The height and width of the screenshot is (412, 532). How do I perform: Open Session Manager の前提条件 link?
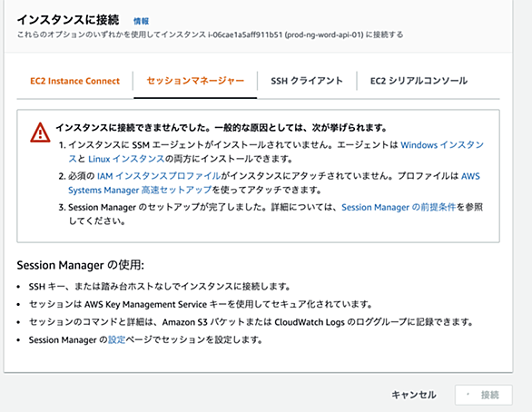(x=399, y=208)
